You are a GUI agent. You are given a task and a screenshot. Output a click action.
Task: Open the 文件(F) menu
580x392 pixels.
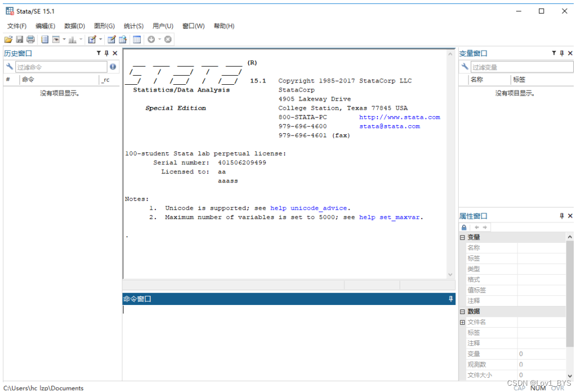17,26
